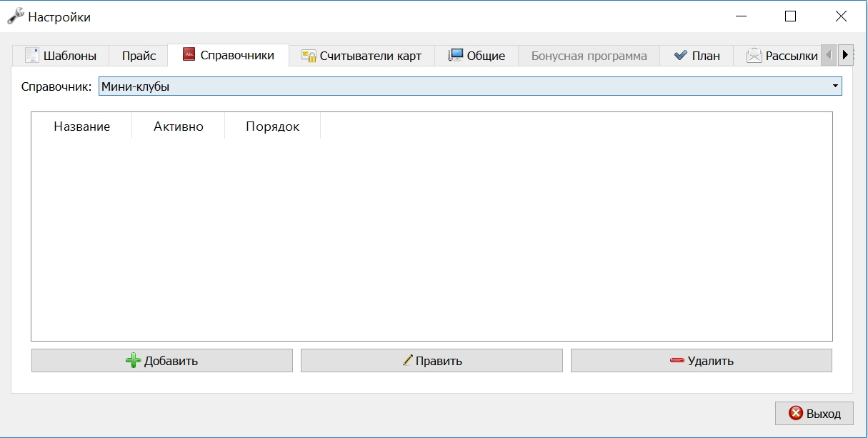This screenshot has height=438, width=868.
Task: Open the Бонусная программа tab
Action: (589, 56)
